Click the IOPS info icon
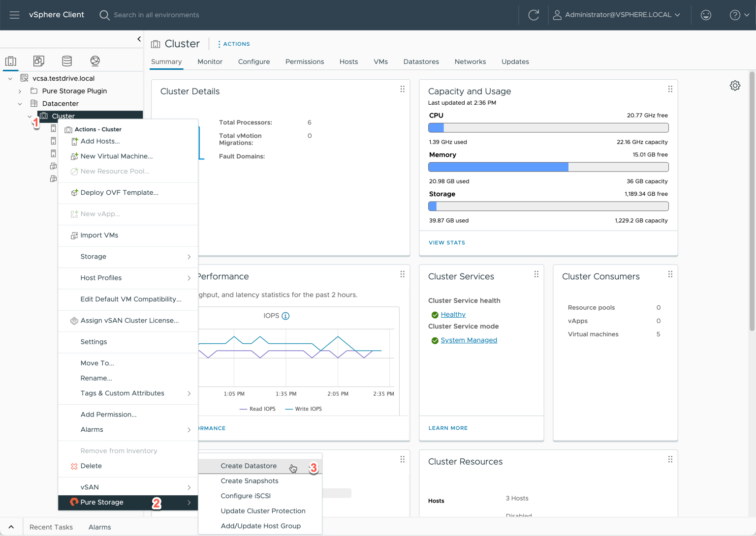756x536 pixels. coord(285,316)
